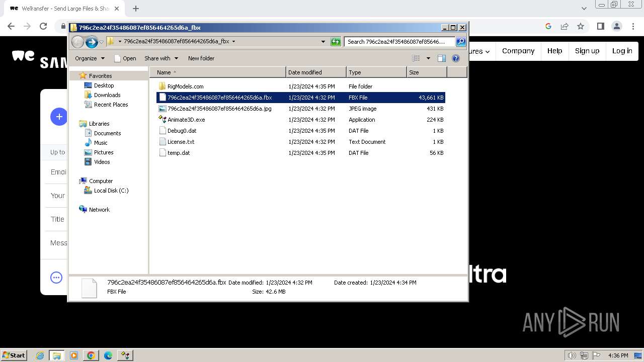
Task: Open the Pictures library
Action: [x=104, y=152]
